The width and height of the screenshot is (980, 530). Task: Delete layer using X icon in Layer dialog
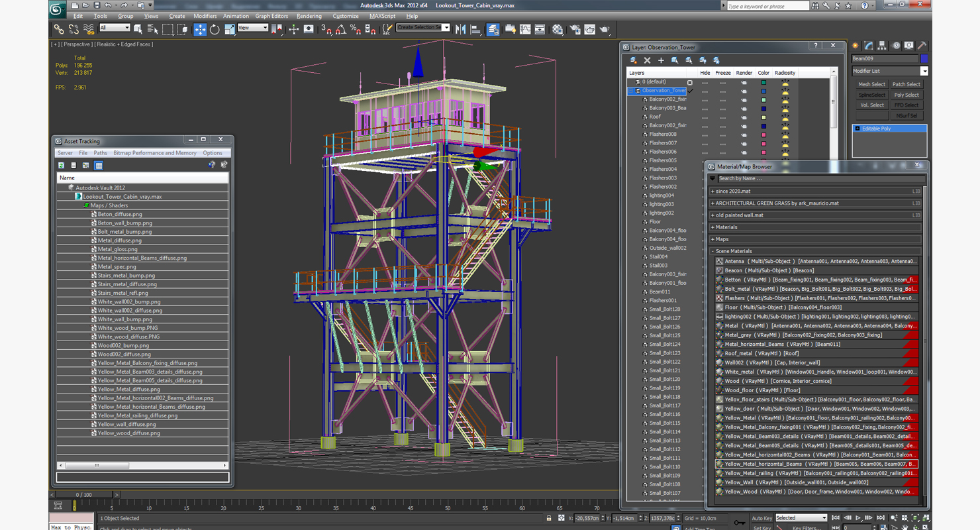647,60
